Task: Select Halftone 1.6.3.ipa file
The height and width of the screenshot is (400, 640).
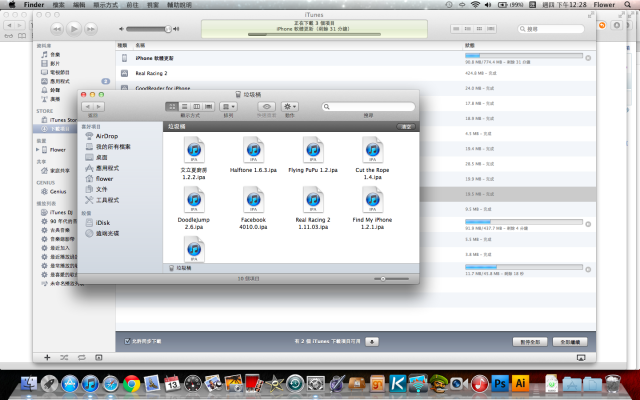Action: pos(253,155)
